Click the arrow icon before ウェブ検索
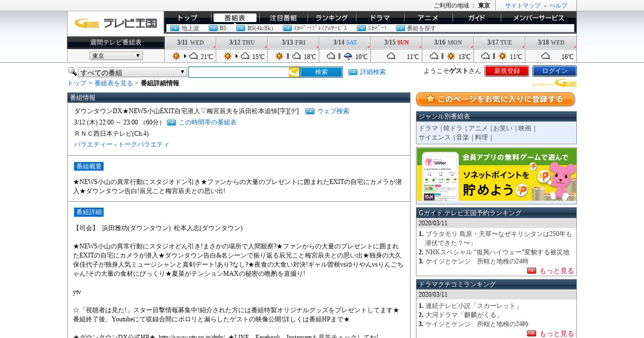The height and width of the screenshot is (338, 644). click(310, 111)
